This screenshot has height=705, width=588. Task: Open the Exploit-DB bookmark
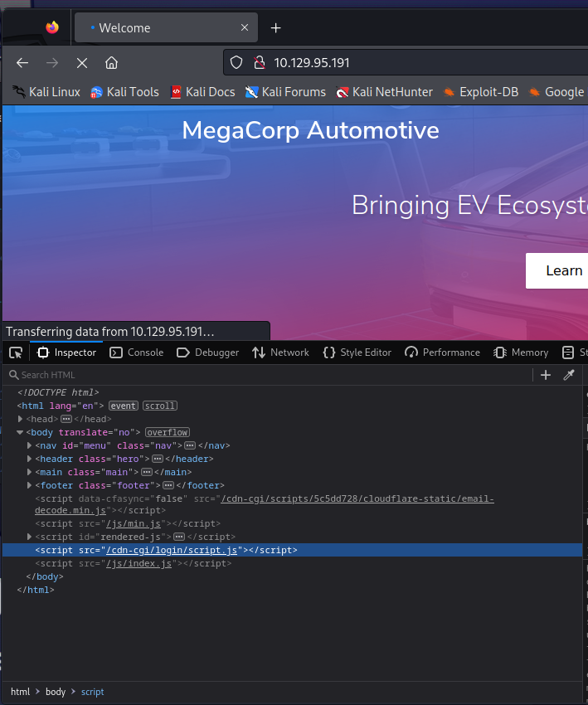480,92
